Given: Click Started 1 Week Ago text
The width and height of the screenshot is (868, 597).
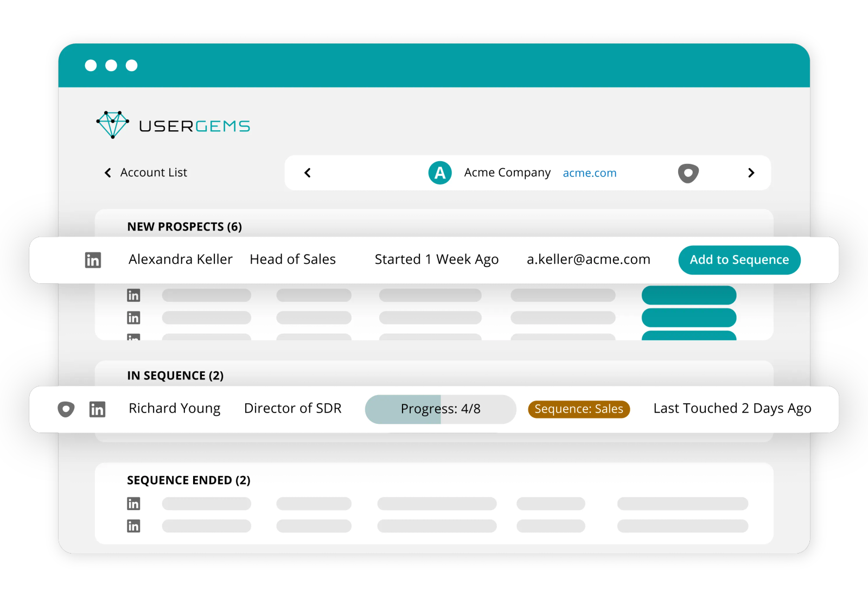Looking at the screenshot, I should (x=437, y=259).
